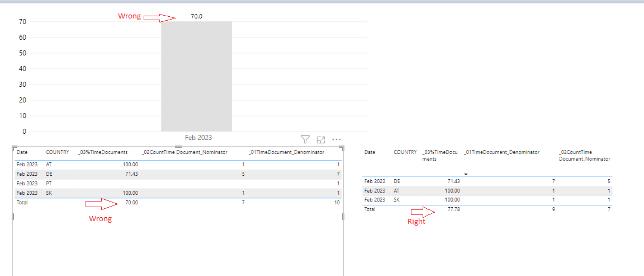Select the AT country cell in the left table
Viewport: 644px width, 276px height.
(49, 164)
